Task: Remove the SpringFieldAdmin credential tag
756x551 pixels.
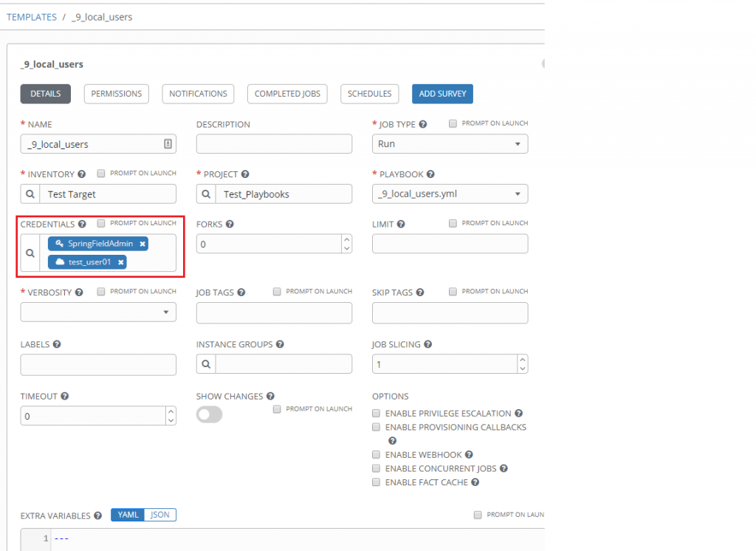Action: 142,244
